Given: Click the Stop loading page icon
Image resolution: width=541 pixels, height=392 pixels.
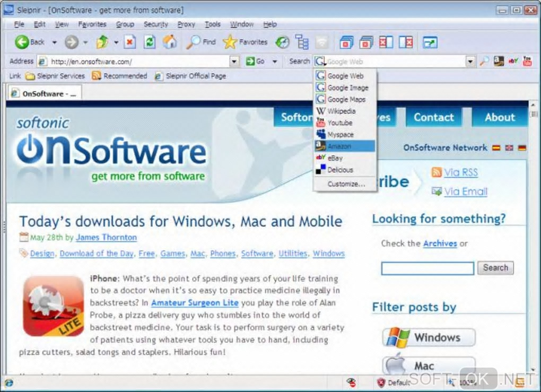Looking at the screenshot, I should [x=130, y=42].
